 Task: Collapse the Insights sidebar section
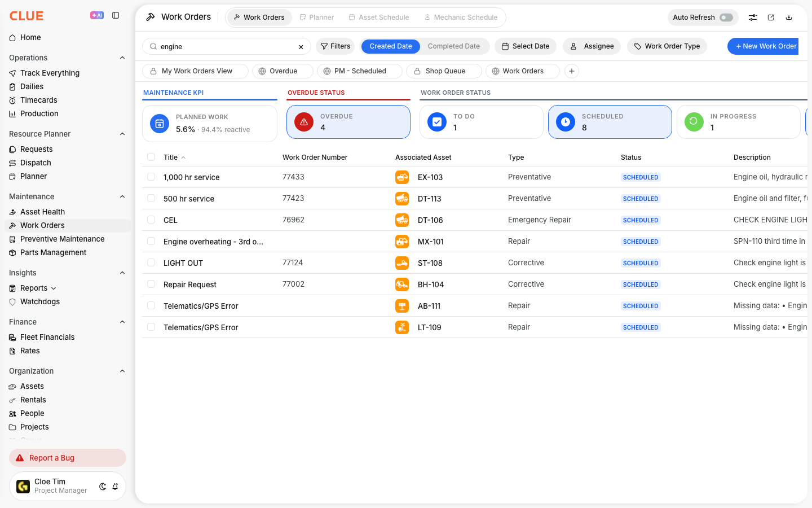(x=122, y=273)
